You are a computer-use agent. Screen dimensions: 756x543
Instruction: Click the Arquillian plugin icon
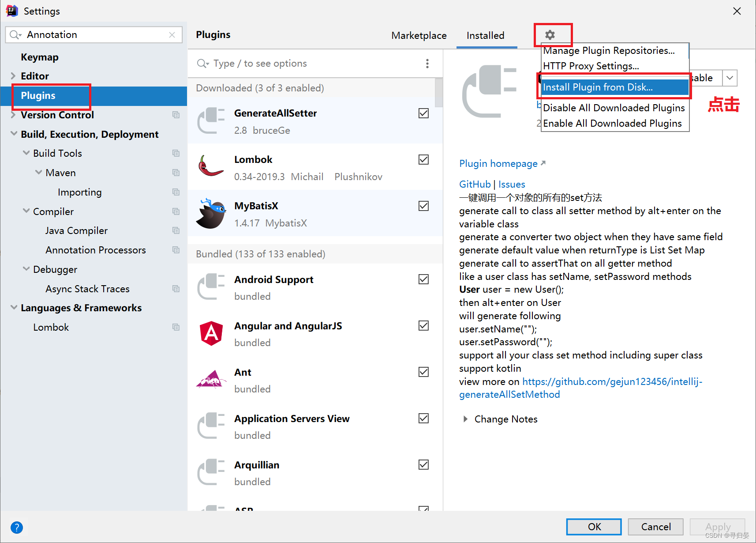(211, 472)
